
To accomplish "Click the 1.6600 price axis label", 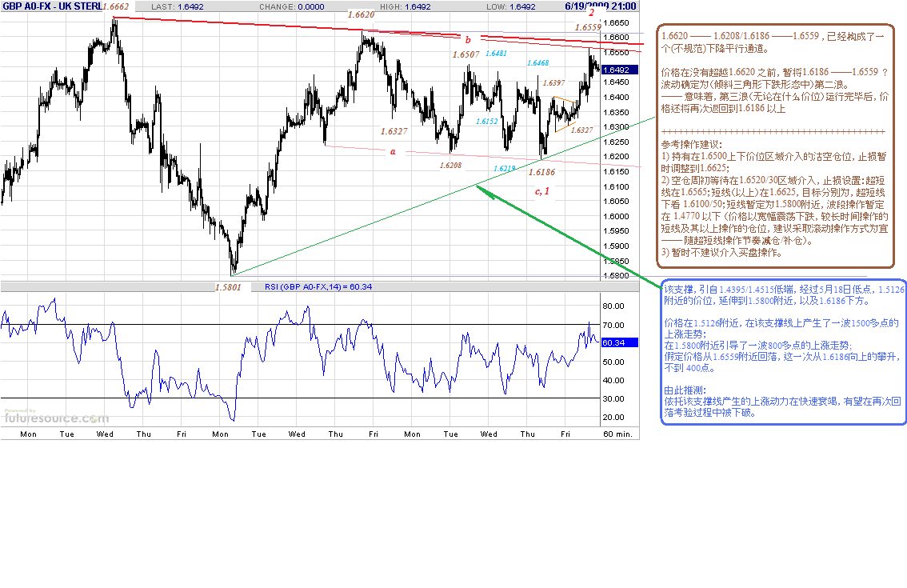I will (616, 38).
